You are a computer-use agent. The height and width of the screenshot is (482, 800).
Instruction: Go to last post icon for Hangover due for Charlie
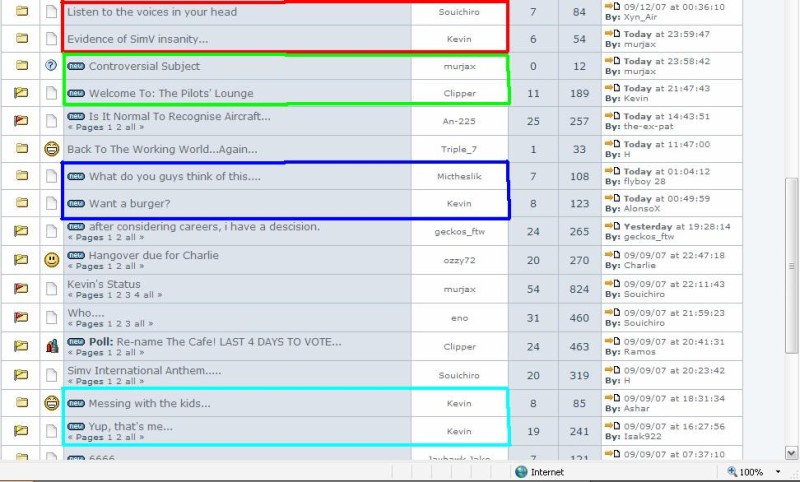tap(613, 255)
